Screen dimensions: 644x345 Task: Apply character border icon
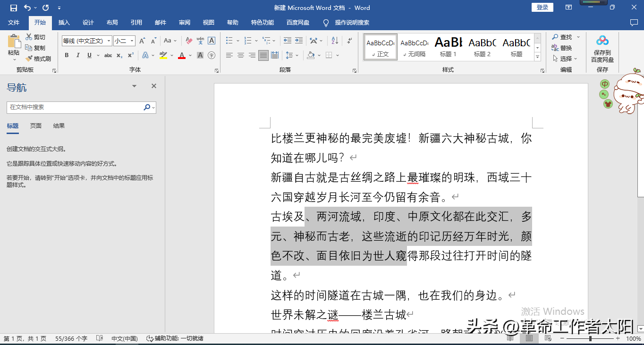point(212,41)
